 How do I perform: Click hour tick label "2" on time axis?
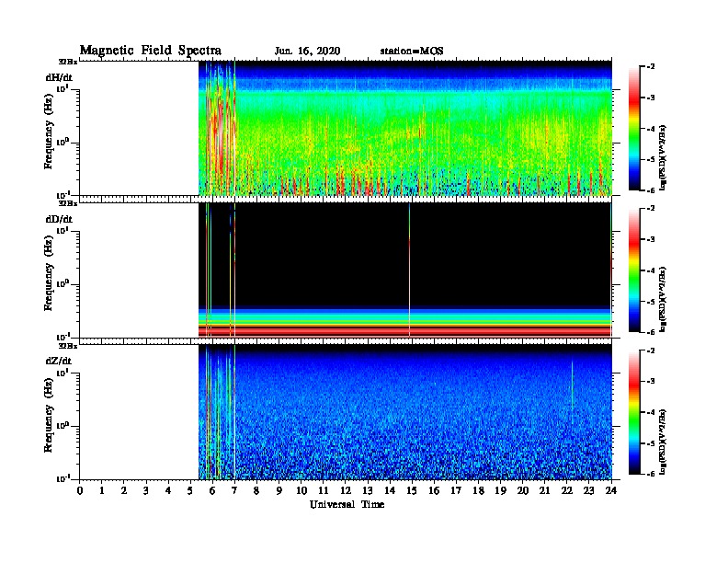click(x=124, y=490)
